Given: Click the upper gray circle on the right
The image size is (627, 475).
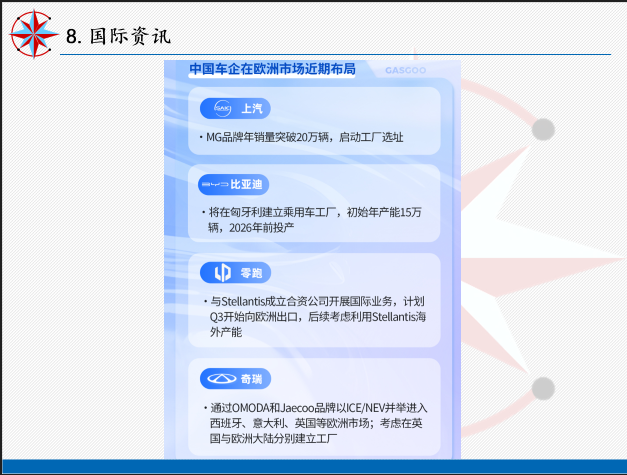Looking at the screenshot, I should tap(543, 129).
